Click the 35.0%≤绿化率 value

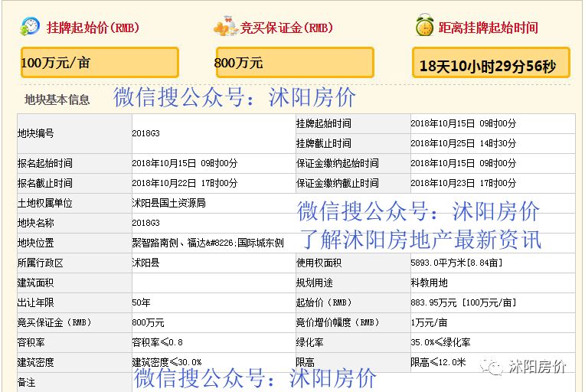pos(440,342)
